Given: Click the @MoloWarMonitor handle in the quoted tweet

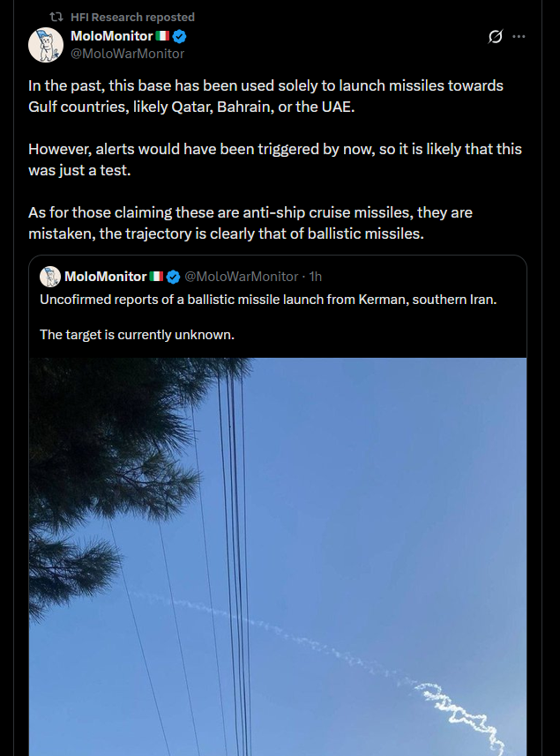Looking at the screenshot, I should (242, 277).
